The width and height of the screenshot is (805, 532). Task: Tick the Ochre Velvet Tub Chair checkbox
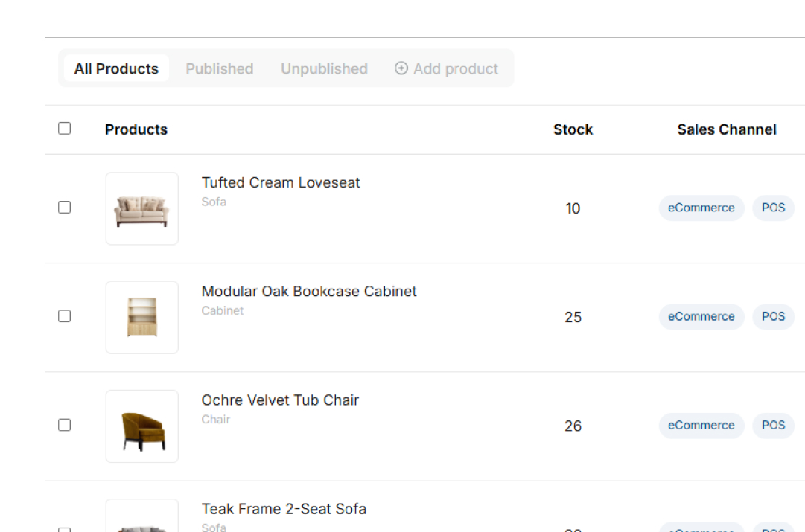pos(64,425)
